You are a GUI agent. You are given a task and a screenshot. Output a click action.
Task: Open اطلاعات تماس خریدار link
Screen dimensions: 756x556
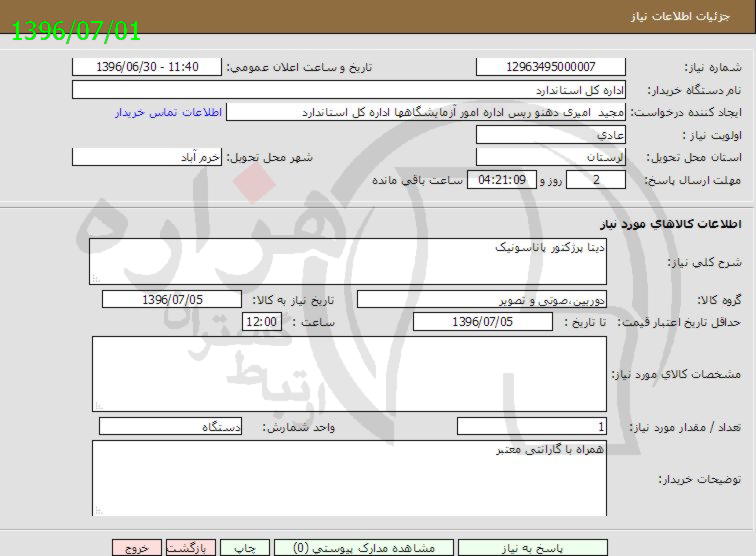(168, 112)
